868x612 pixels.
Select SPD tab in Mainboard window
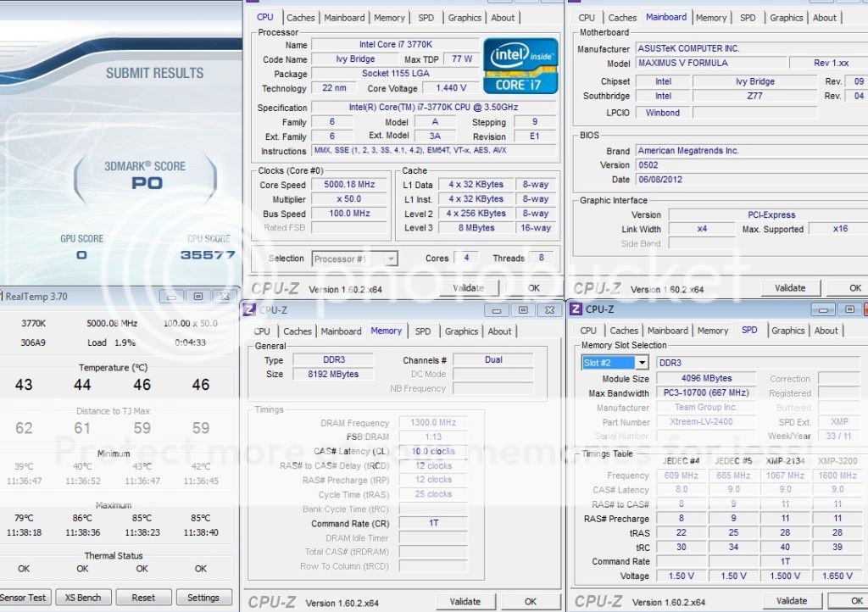tap(748, 18)
